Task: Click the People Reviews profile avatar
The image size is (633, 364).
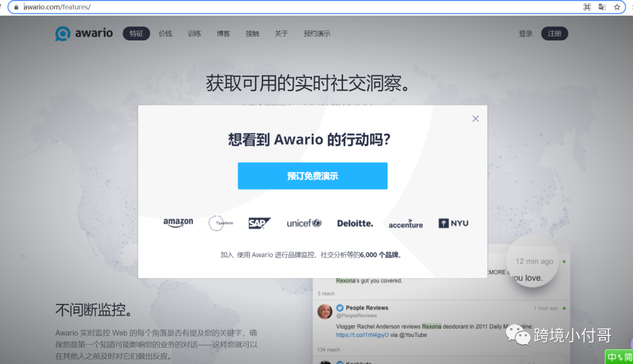Action: click(x=325, y=311)
